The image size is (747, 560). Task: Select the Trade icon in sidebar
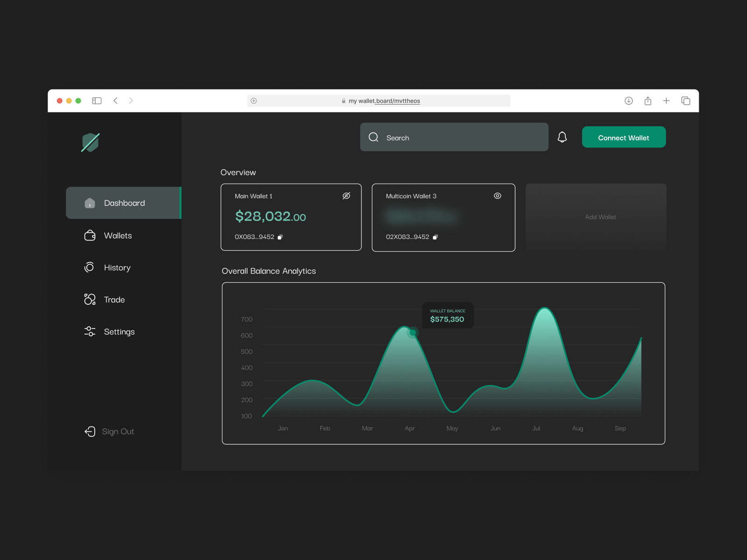(x=89, y=299)
